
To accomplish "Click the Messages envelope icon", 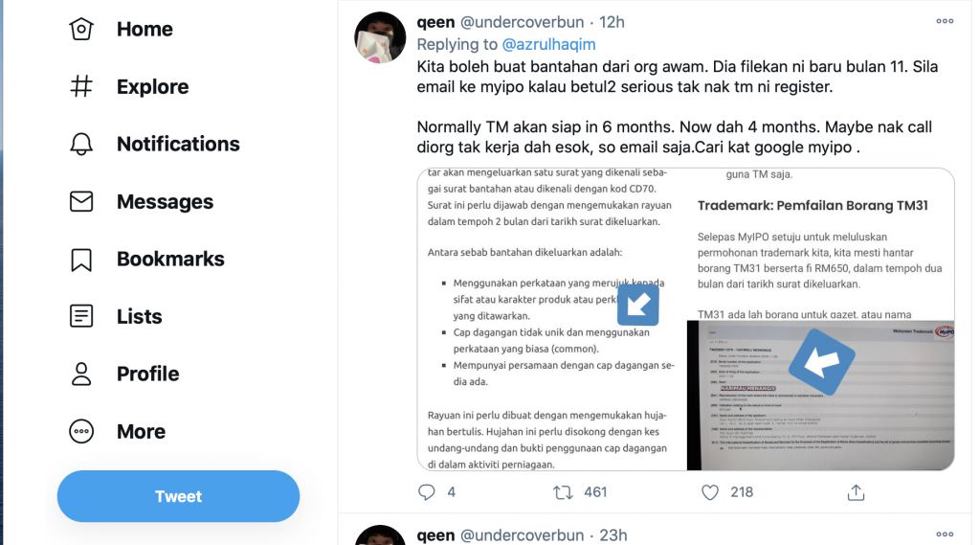I will 81,201.
